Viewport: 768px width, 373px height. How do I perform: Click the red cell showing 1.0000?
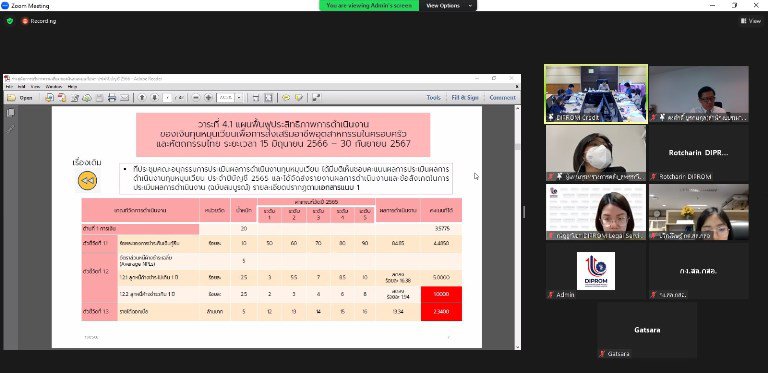[x=441, y=294]
